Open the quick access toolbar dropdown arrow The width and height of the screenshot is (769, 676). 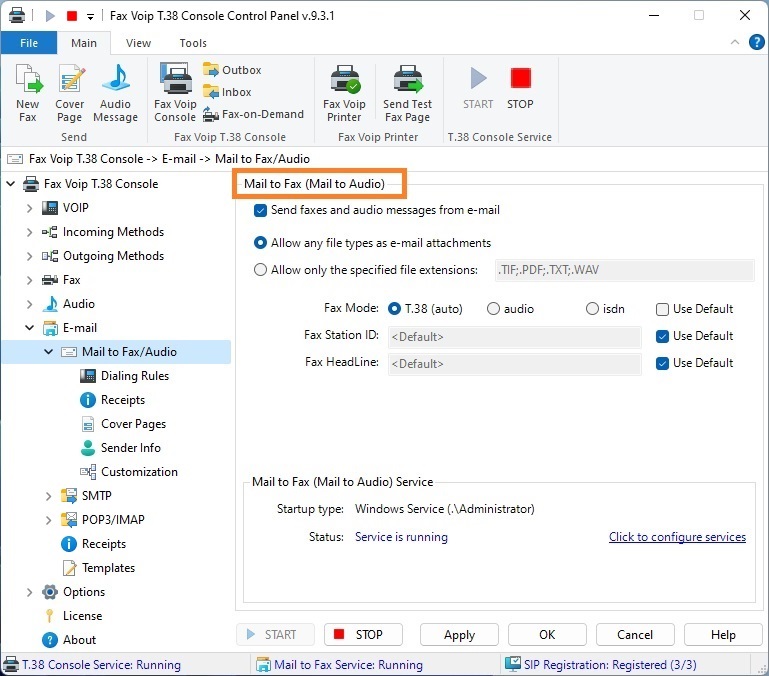click(90, 16)
